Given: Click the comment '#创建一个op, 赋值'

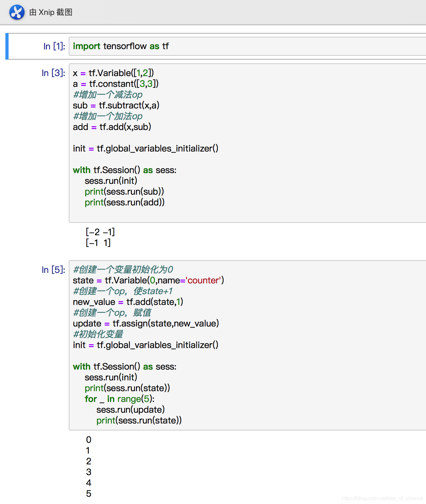Looking at the screenshot, I should point(112,313).
